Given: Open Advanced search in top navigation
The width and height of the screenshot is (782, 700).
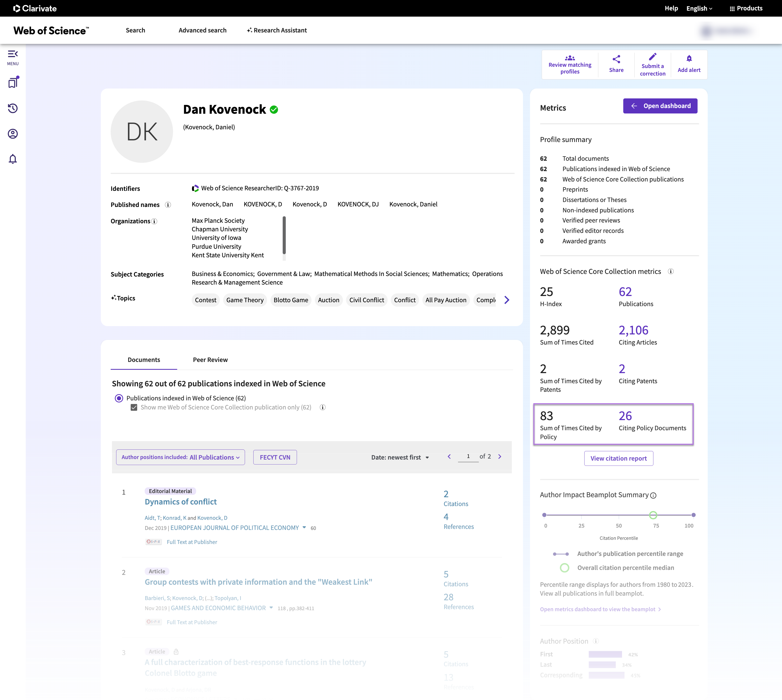Looking at the screenshot, I should pos(202,30).
